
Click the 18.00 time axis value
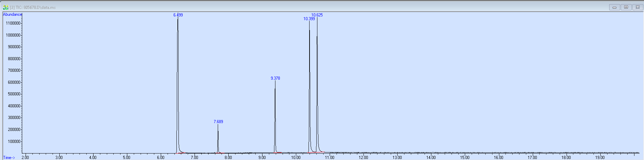tap(566, 158)
